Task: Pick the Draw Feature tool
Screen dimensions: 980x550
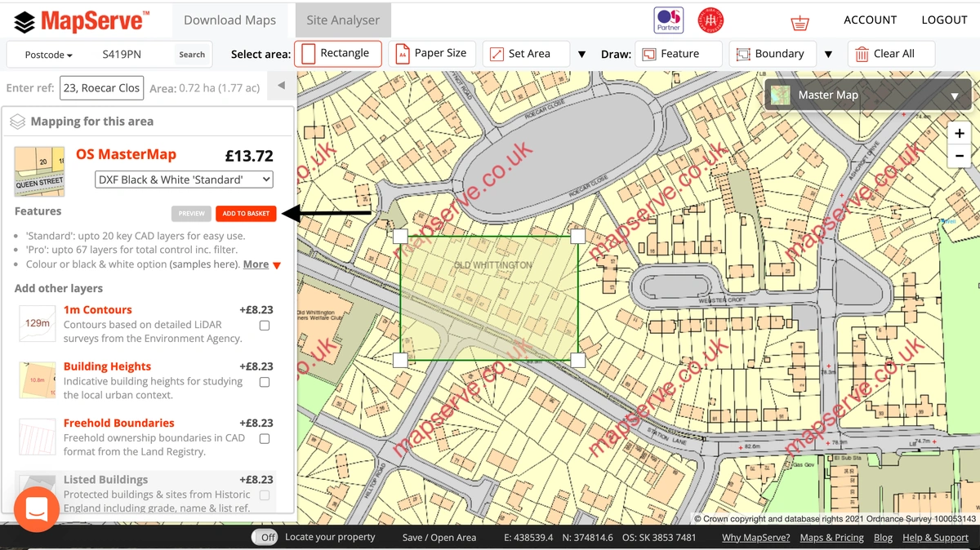Action: (x=679, y=54)
